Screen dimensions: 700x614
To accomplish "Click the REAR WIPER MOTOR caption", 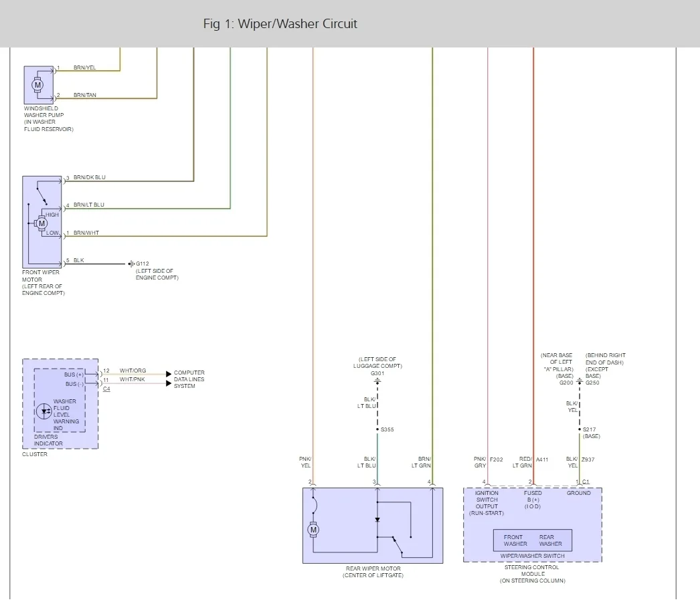I will [x=373, y=572].
